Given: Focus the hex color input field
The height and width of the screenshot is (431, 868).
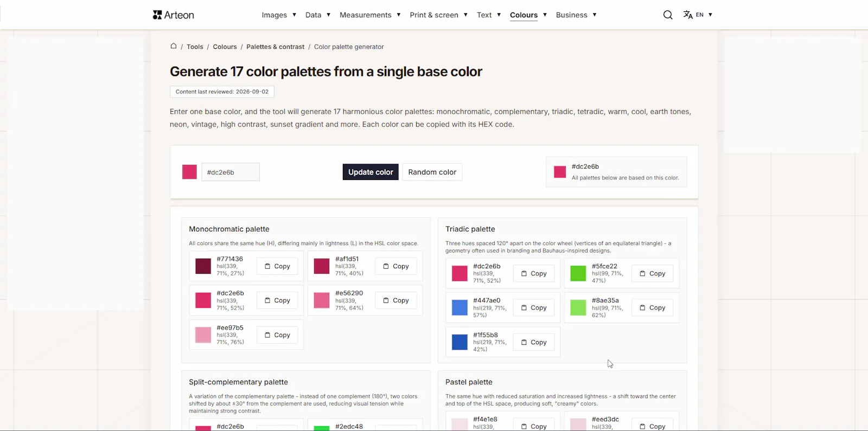Looking at the screenshot, I should (231, 172).
